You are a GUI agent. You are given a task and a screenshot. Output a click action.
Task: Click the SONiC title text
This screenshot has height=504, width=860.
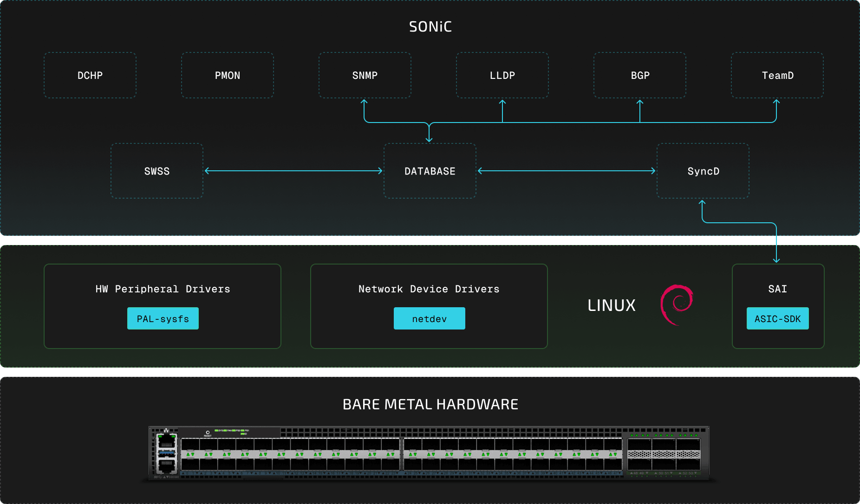[430, 26]
